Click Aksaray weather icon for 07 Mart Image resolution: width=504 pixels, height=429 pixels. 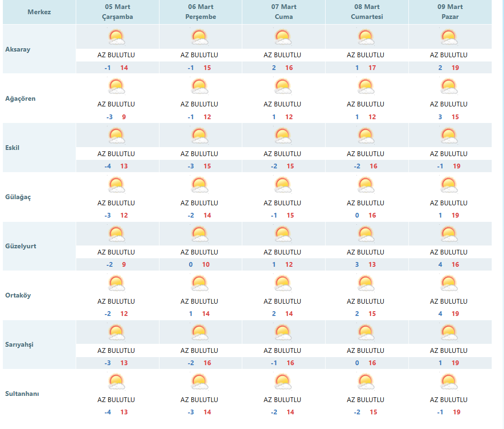pos(283,37)
